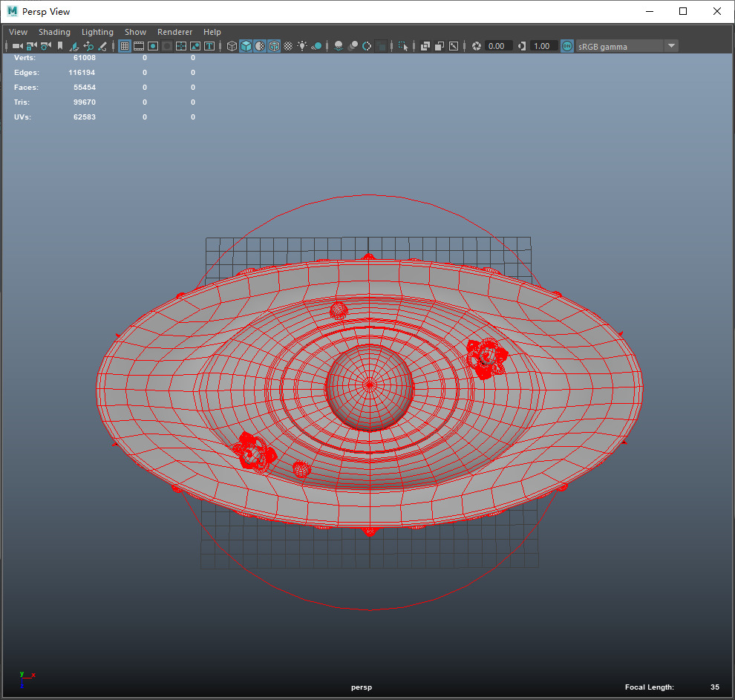
Task: Click the Faces count 55454
Action: click(85, 87)
